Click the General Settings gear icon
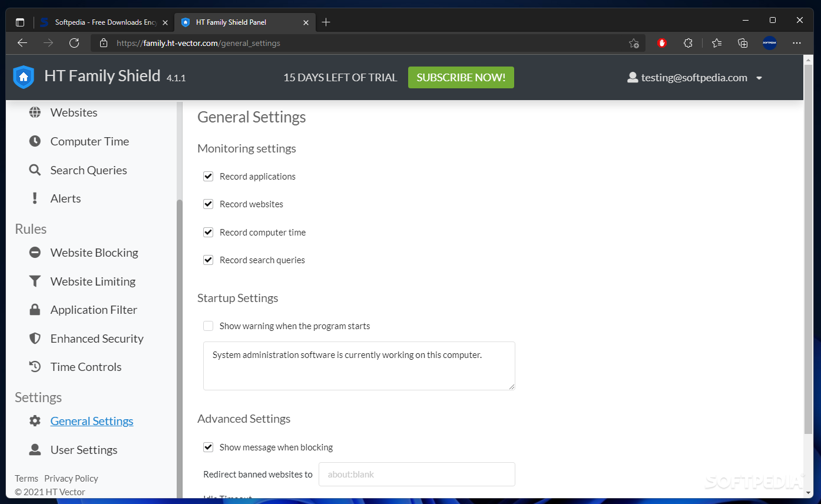Screen dimensions: 821x504 click(x=35, y=421)
